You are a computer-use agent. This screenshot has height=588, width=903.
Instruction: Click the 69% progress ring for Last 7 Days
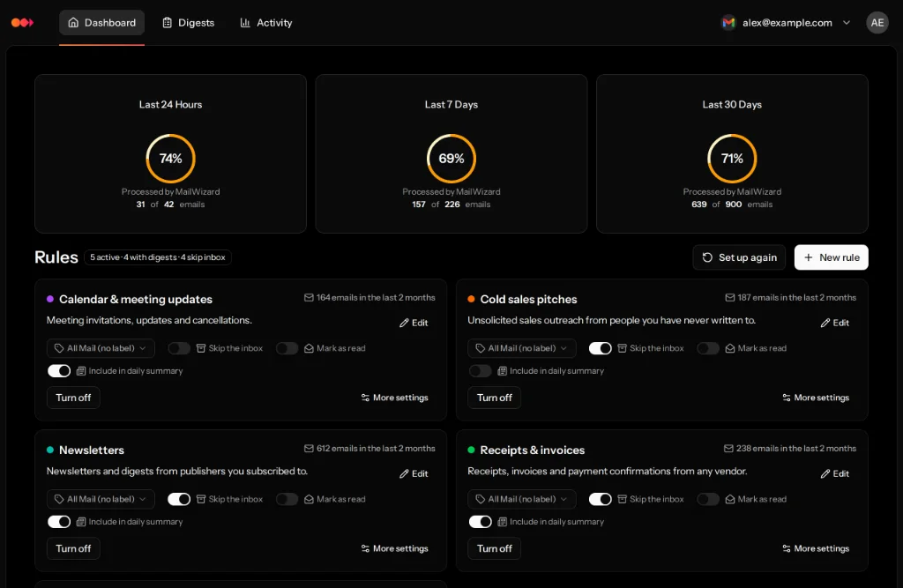[451, 159]
